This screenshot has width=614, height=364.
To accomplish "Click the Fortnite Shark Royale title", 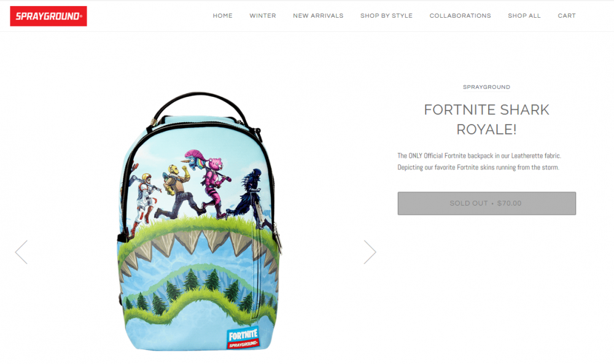I will 487,119.
